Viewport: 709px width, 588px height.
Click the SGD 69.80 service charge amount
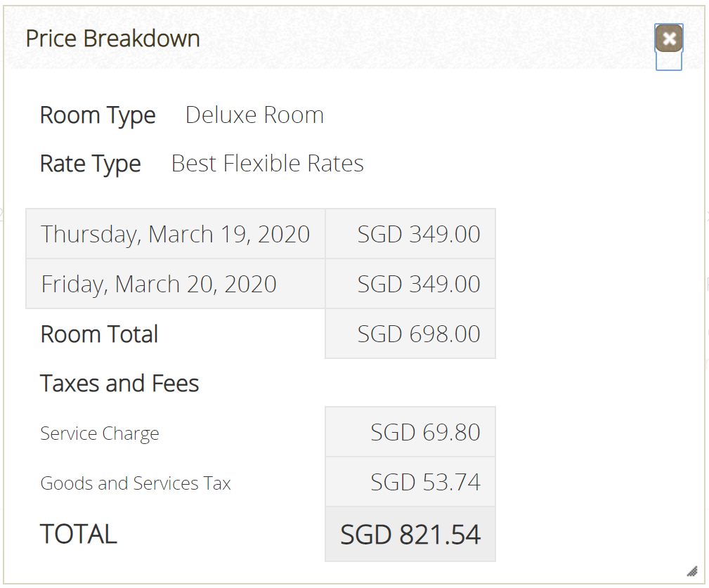coord(410,431)
